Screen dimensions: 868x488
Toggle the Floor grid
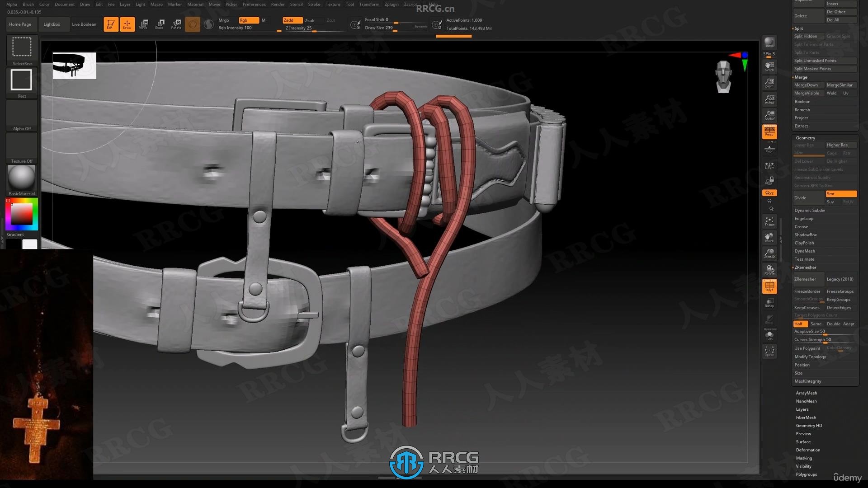click(x=769, y=149)
